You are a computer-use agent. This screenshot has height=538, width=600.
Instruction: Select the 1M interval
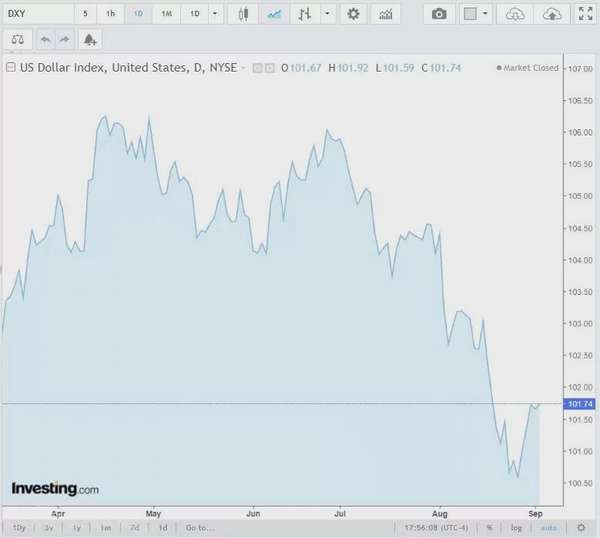point(166,14)
